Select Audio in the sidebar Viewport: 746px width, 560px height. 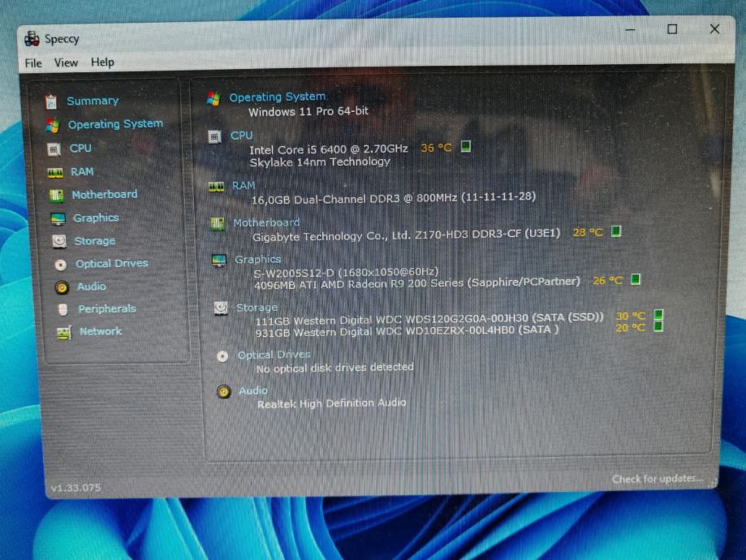click(92, 286)
